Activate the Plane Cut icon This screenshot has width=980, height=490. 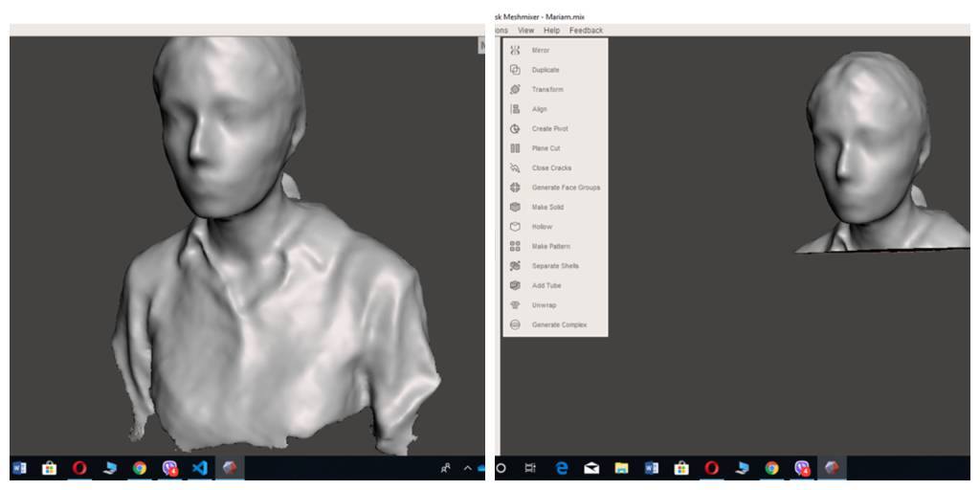(515, 148)
